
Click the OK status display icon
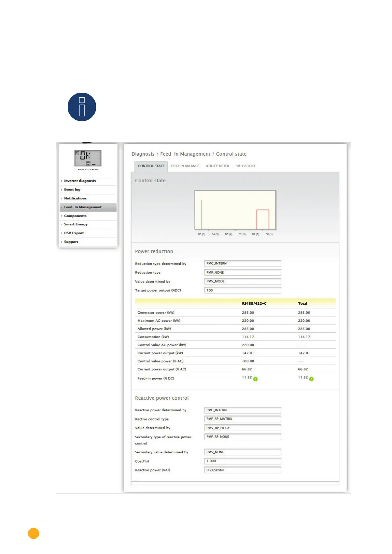[x=88, y=158]
